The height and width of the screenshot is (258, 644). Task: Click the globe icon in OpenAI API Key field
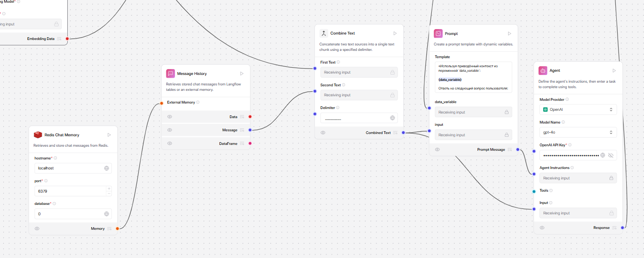coord(603,155)
